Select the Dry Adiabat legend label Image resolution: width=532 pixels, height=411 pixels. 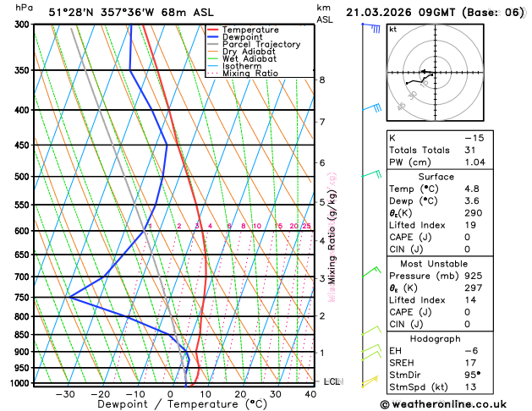tap(249, 52)
